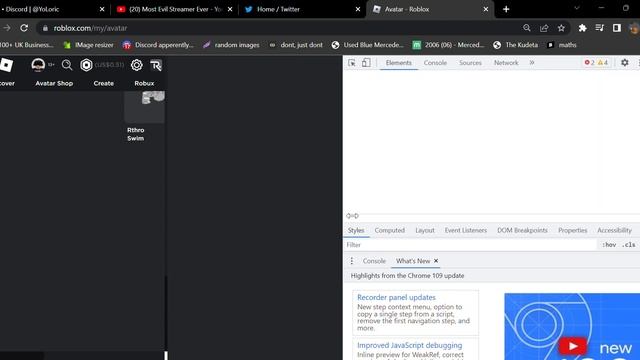640x360 pixels.
Task: Close the What's New drawer tab
Action: click(436, 260)
